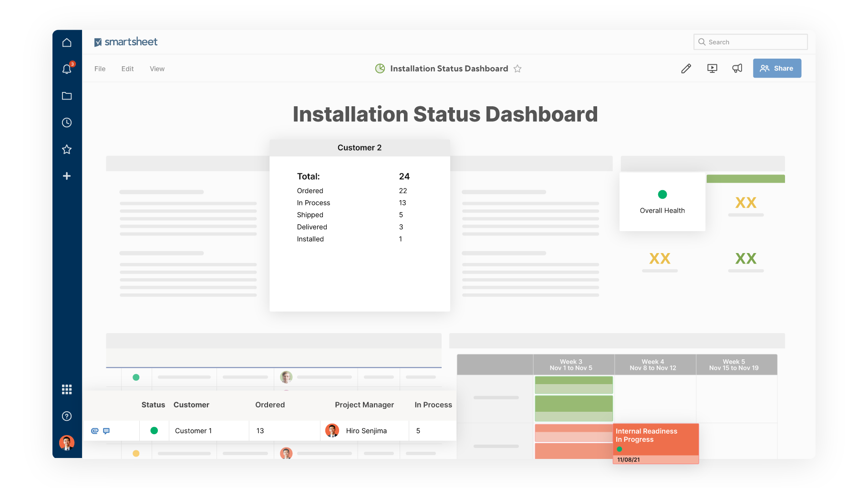Open the File menu

click(100, 69)
